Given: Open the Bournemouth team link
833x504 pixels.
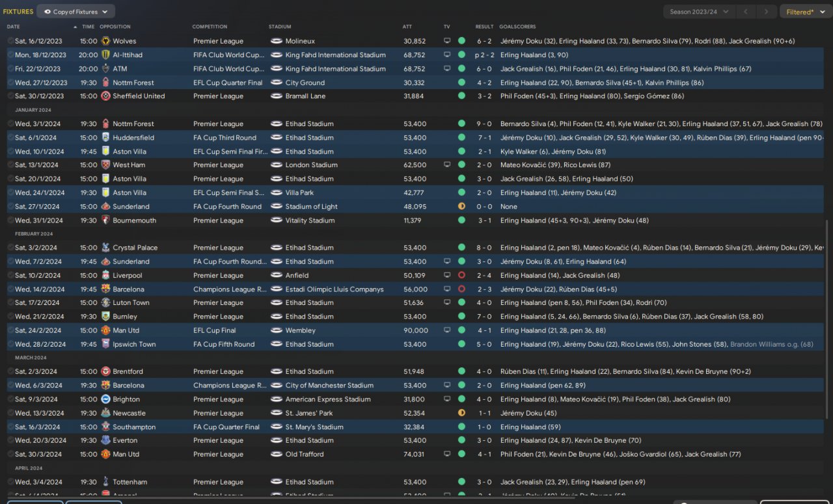Looking at the screenshot, I should 135,220.
